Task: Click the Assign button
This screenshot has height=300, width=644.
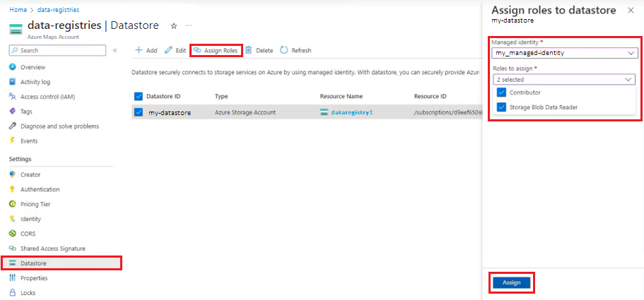Action: tap(511, 282)
